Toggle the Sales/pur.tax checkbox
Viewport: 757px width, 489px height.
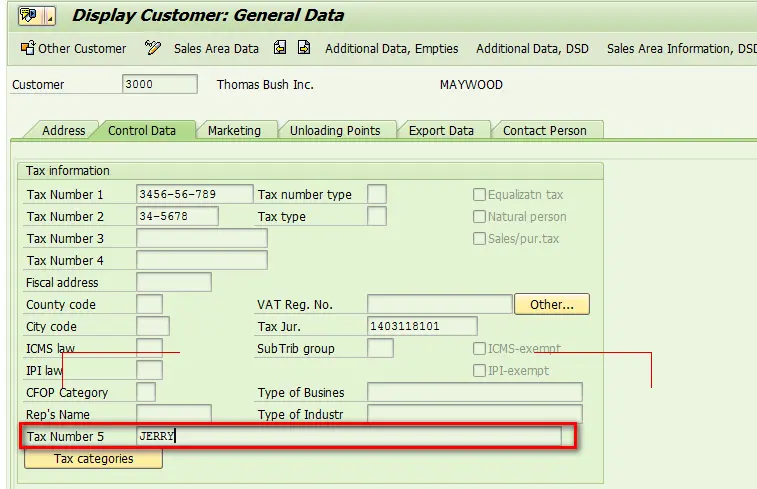pyautogui.click(x=479, y=238)
